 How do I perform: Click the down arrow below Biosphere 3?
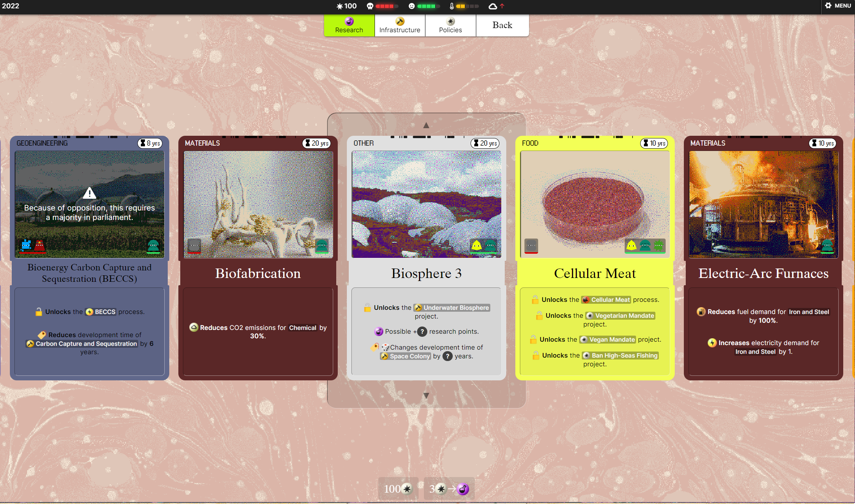(426, 395)
